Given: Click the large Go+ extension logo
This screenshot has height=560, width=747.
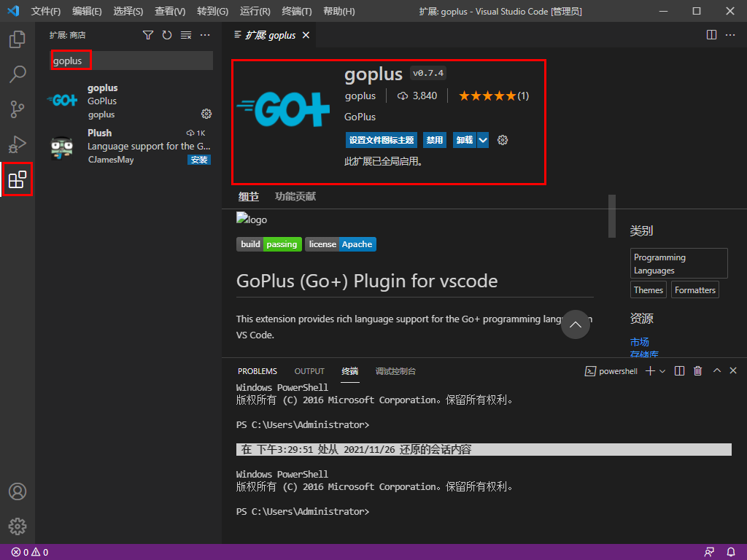Looking at the screenshot, I should point(285,109).
